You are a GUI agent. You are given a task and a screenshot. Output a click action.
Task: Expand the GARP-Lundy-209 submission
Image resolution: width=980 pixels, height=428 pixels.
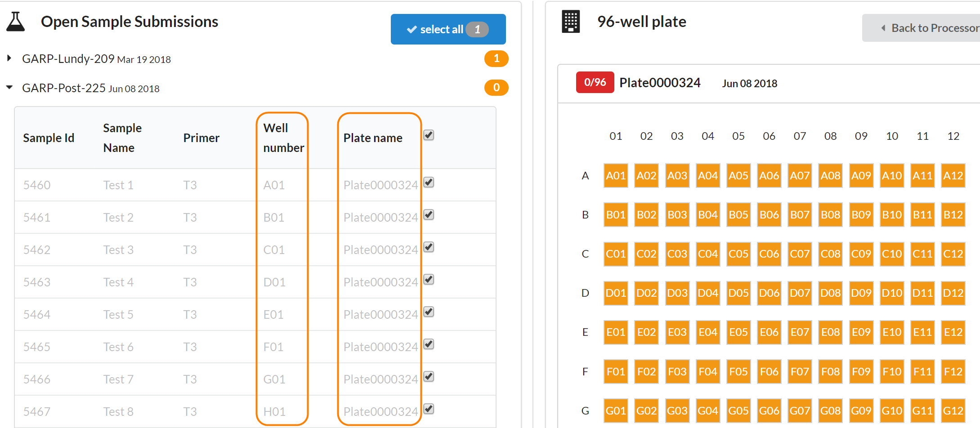pos(9,58)
